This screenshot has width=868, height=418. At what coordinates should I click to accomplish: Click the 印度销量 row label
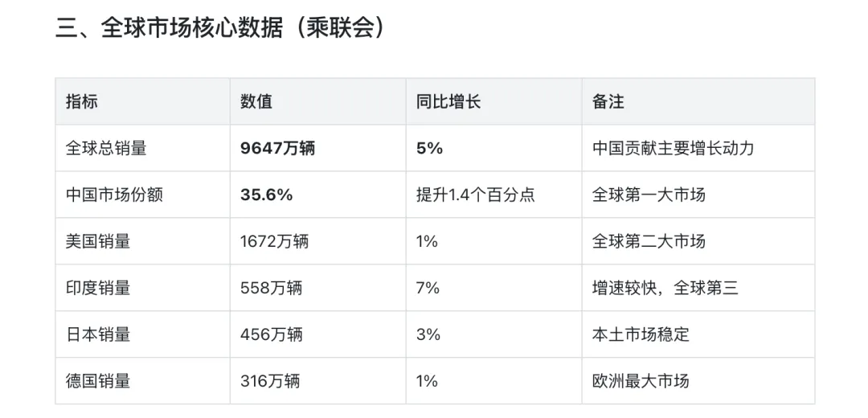tap(98, 288)
